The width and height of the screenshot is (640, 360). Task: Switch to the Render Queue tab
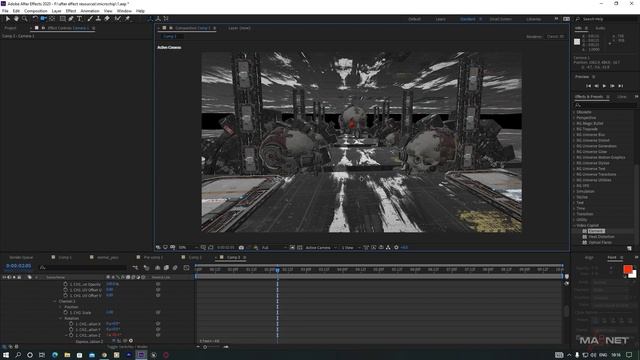pyautogui.click(x=21, y=258)
